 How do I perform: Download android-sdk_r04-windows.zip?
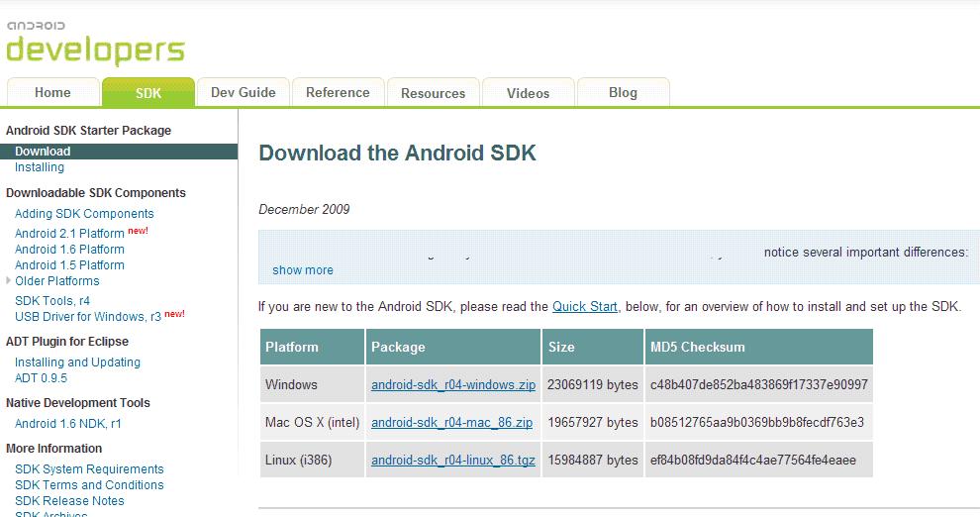click(453, 385)
